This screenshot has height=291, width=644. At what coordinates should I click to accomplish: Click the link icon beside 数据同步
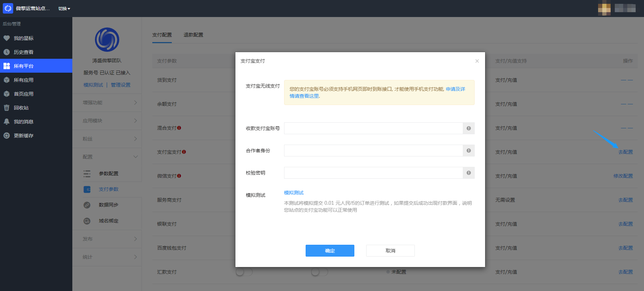pos(87,205)
